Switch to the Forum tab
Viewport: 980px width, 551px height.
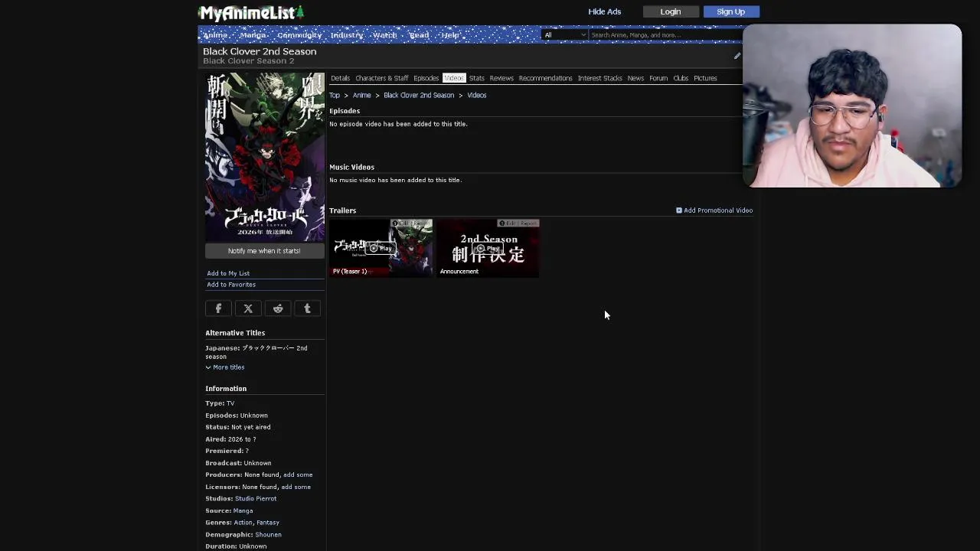(x=658, y=78)
